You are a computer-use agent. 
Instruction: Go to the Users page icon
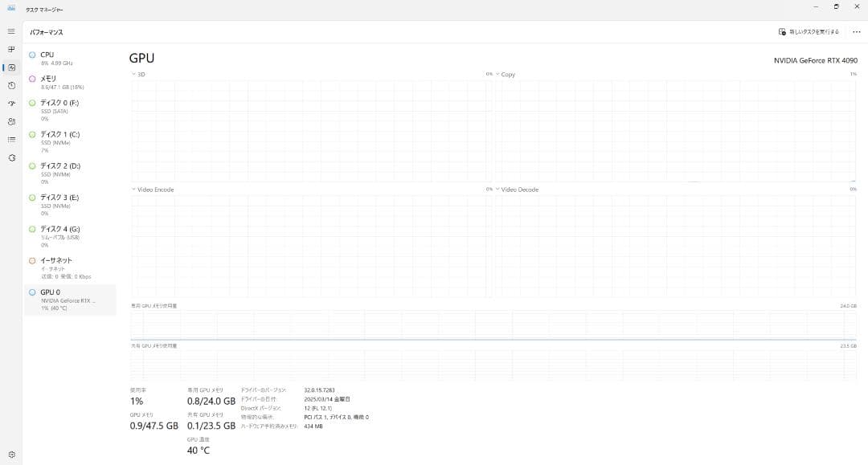click(11, 121)
